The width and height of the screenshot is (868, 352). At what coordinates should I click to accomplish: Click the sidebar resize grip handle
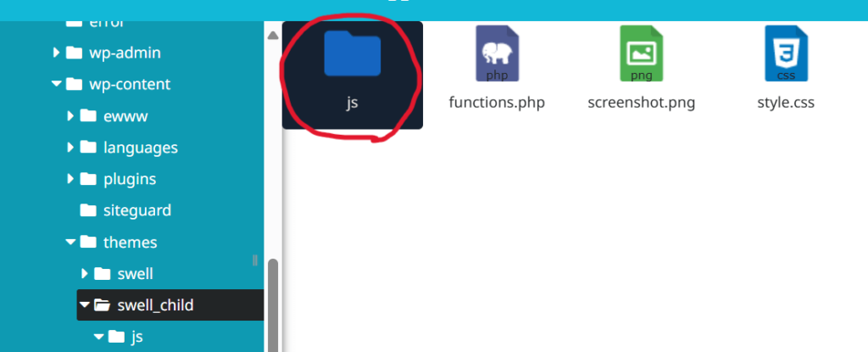[x=254, y=260]
